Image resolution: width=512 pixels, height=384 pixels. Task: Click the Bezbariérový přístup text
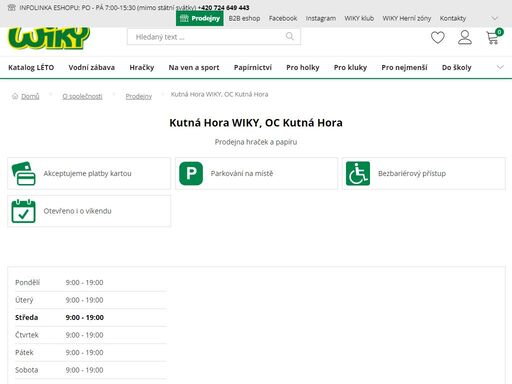(412, 173)
